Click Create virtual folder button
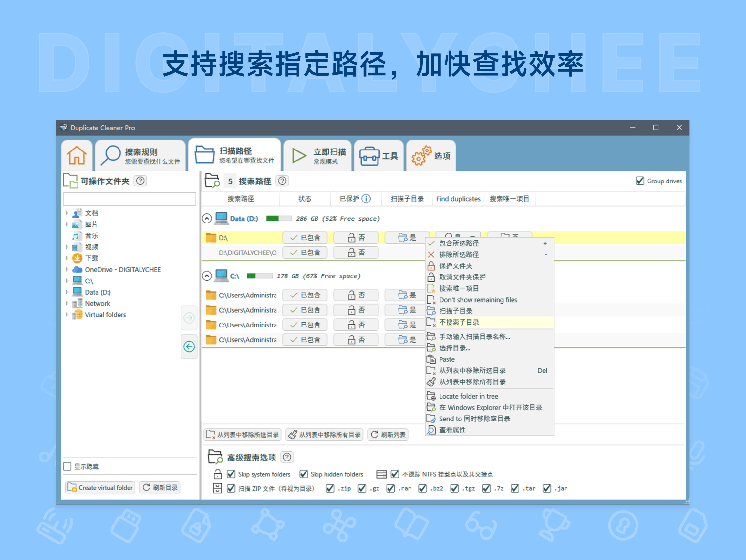 tap(100, 487)
